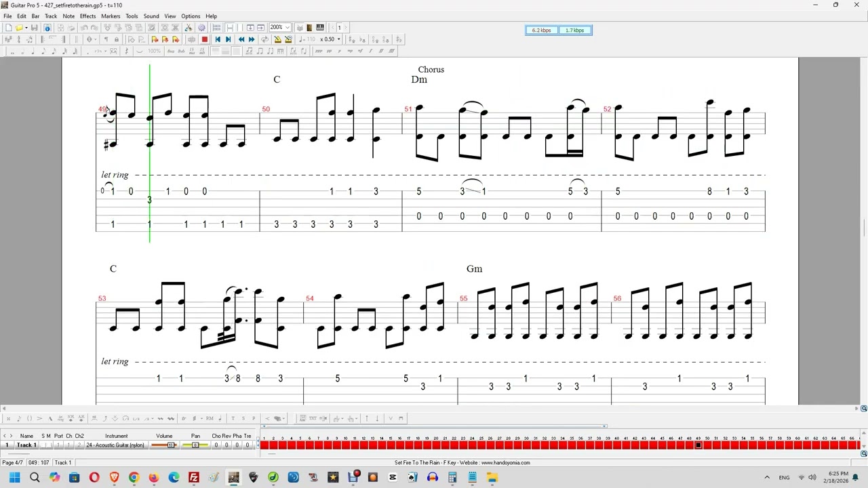Open the Note menu
Image resolution: width=868 pixels, height=488 pixels.
click(x=68, y=16)
